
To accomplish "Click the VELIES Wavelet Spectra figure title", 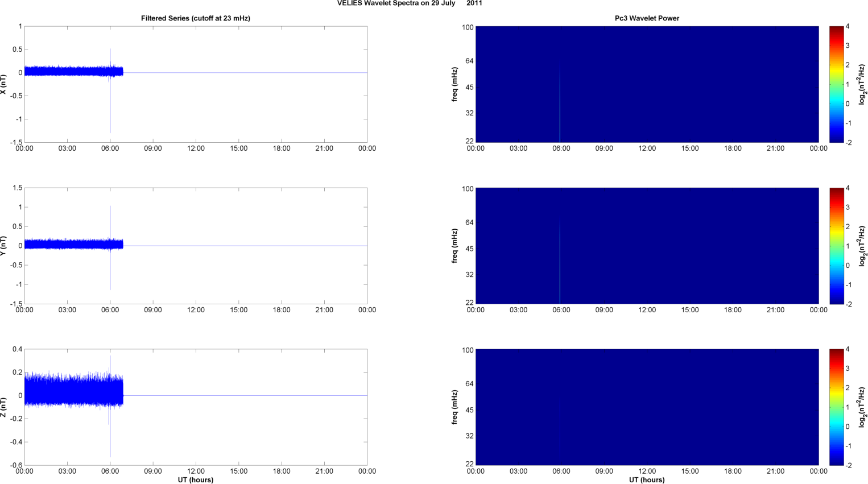I will point(410,3).
